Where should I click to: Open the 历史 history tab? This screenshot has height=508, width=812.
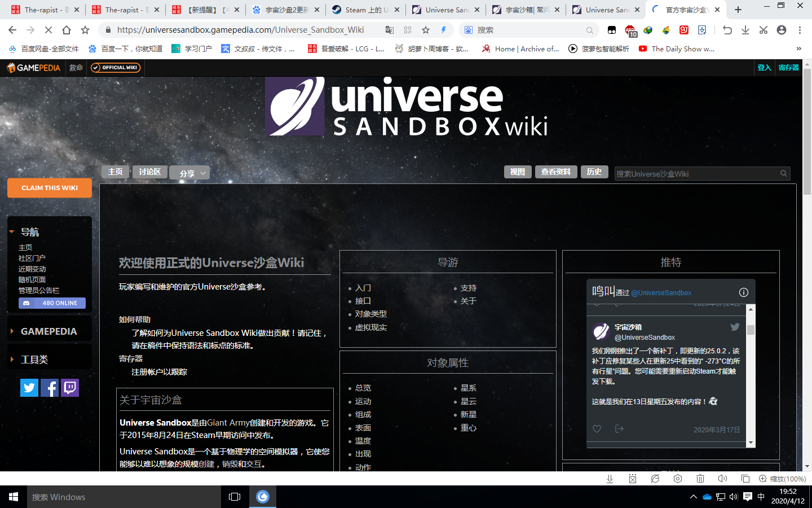tap(594, 172)
